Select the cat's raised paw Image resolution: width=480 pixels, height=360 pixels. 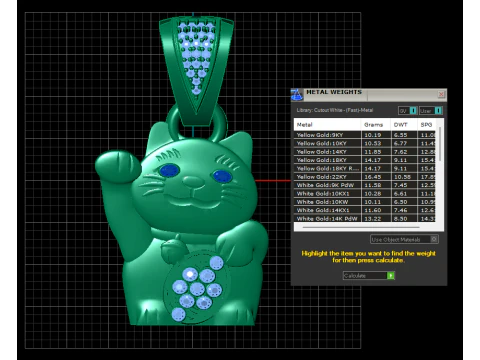117,167
